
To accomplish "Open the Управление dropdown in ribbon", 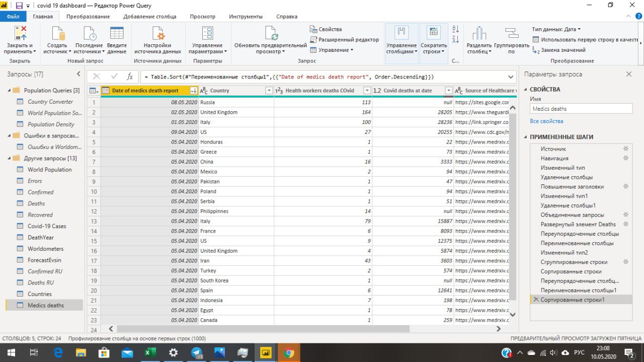I will [332, 50].
